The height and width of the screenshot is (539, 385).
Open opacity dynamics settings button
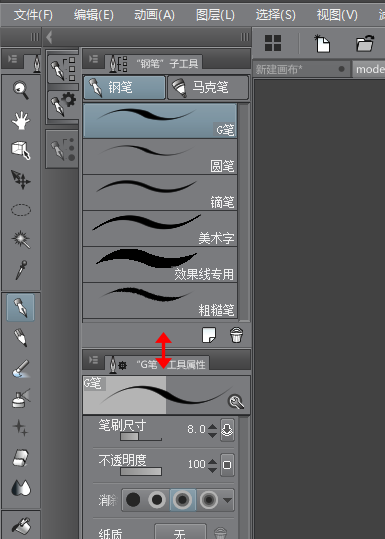(x=227, y=465)
